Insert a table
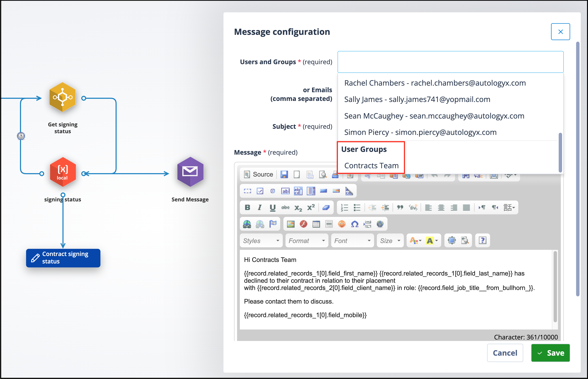588x379 pixels. pos(316,224)
